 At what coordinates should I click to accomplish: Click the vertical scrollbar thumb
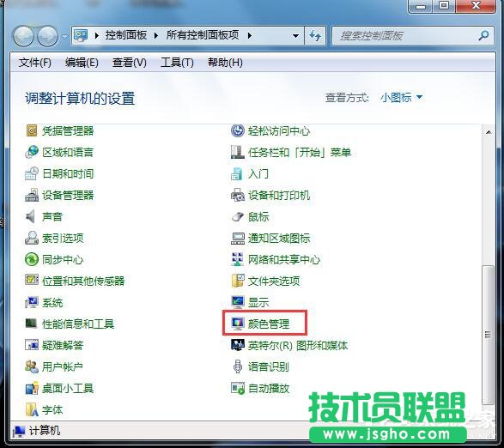[x=488, y=335]
